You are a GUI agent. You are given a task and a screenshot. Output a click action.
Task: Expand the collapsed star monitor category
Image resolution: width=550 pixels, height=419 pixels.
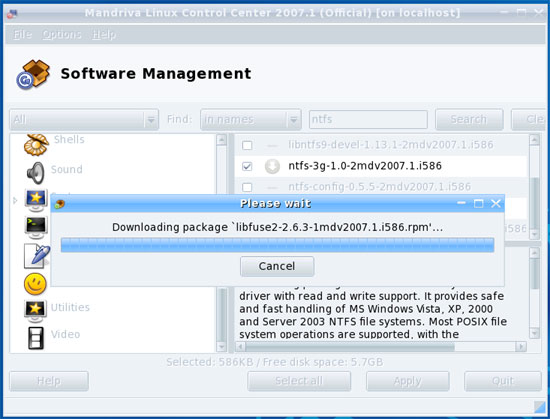[15, 201]
